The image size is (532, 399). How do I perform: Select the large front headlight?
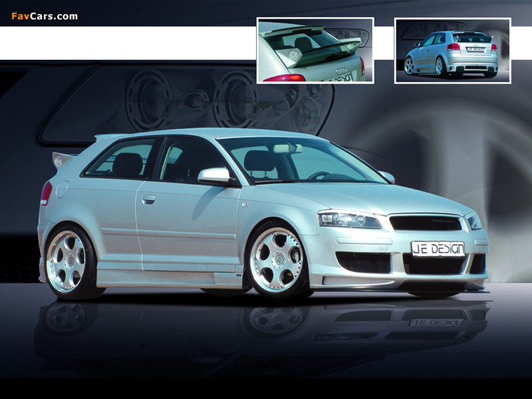click(x=348, y=219)
